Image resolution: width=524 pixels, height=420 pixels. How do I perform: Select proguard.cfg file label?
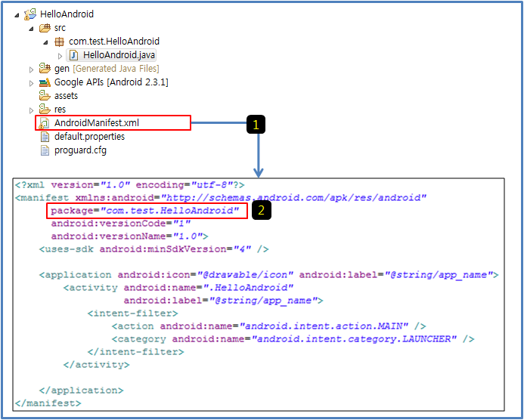coord(81,150)
